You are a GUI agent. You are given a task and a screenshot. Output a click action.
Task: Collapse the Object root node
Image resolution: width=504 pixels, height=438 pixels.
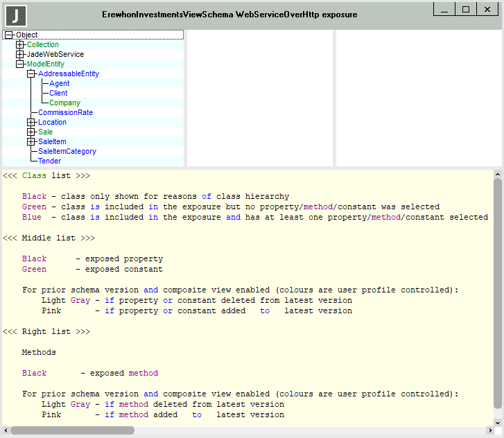tap(9, 35)
